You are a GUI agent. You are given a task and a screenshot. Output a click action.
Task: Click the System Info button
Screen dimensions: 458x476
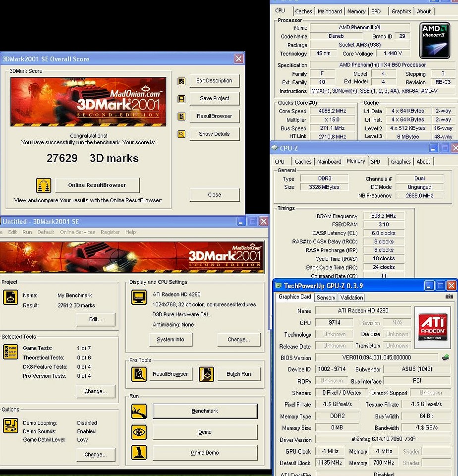[171, 340]
